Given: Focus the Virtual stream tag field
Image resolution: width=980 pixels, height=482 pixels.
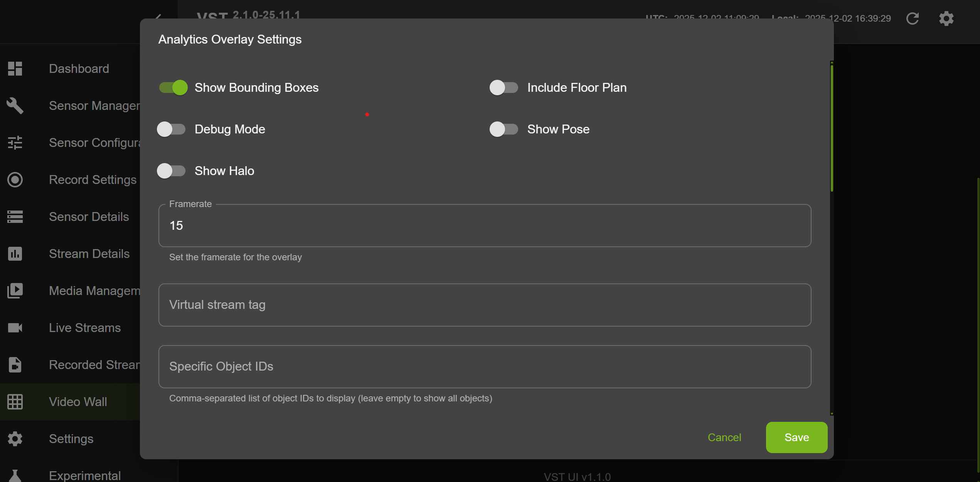Looking at the screenshot, I should 485,305.
